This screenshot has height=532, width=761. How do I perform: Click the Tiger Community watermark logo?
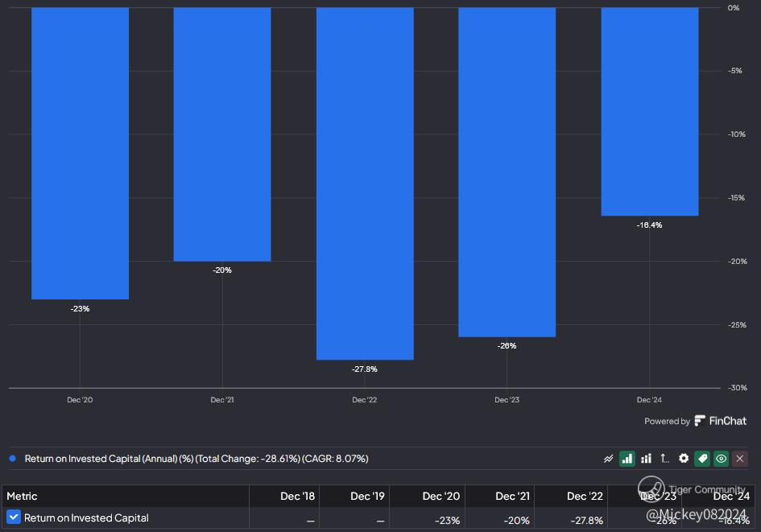(651, 489)
